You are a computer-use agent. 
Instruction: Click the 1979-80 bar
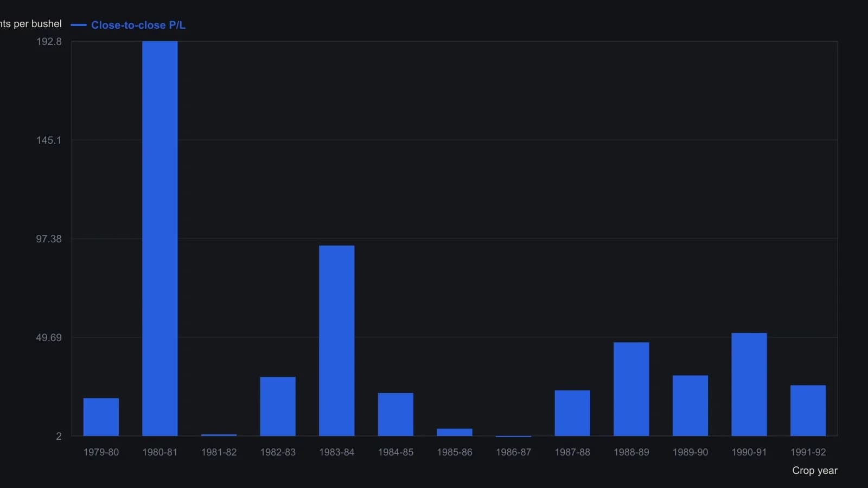click(101, 417)
